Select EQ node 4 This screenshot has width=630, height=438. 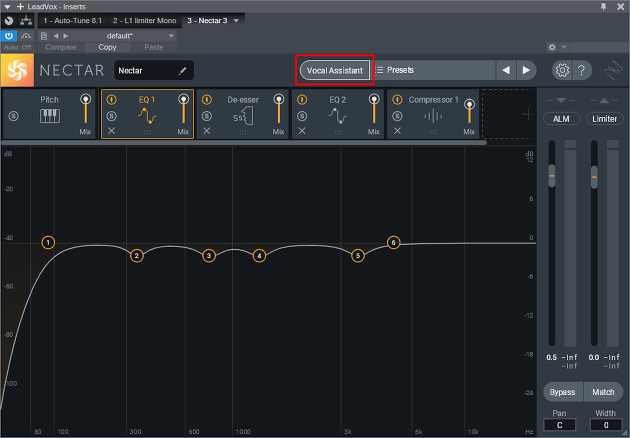point(259,256)
